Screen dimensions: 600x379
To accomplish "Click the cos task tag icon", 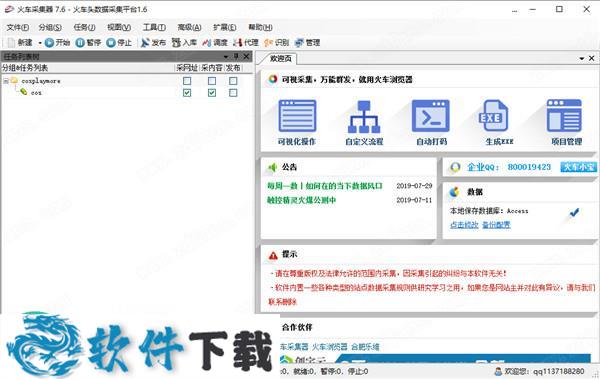I will (24, 92).
